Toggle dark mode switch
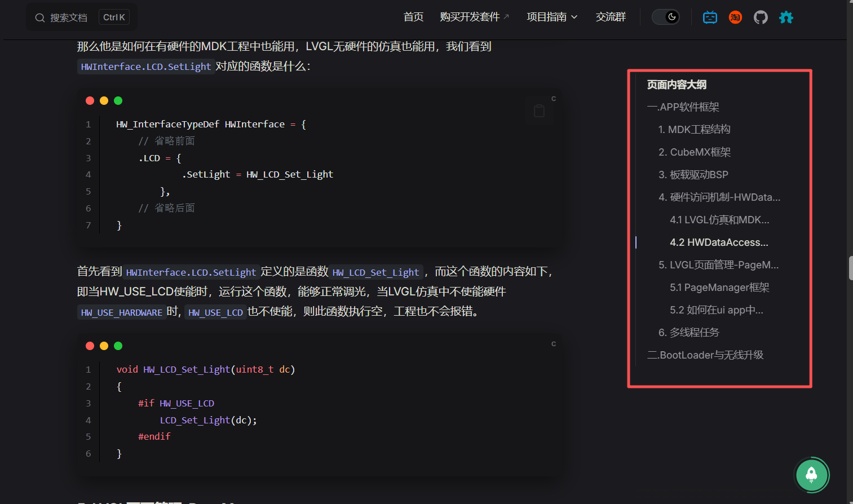 [x=665, y=17]
